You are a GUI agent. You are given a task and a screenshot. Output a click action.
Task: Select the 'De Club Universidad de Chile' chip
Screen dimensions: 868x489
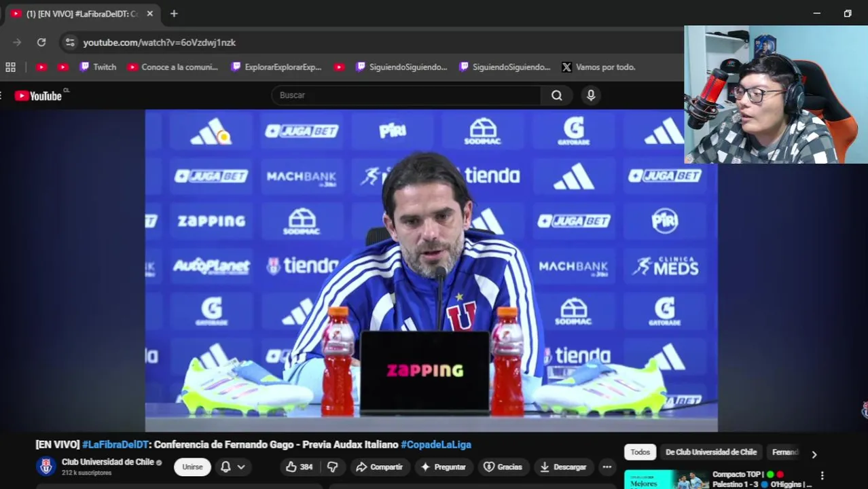(710, 452)
